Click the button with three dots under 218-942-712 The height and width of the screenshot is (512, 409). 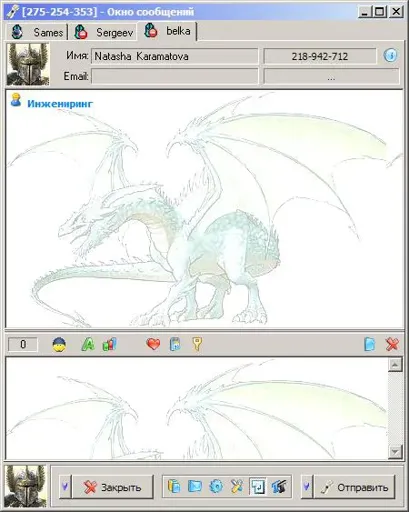click(331, 77)
